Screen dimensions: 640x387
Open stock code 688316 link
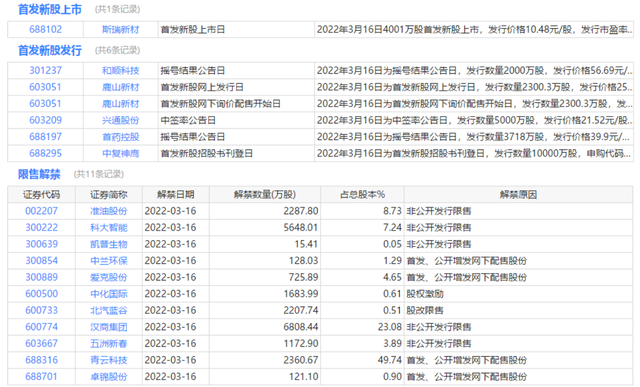(42, 360)
